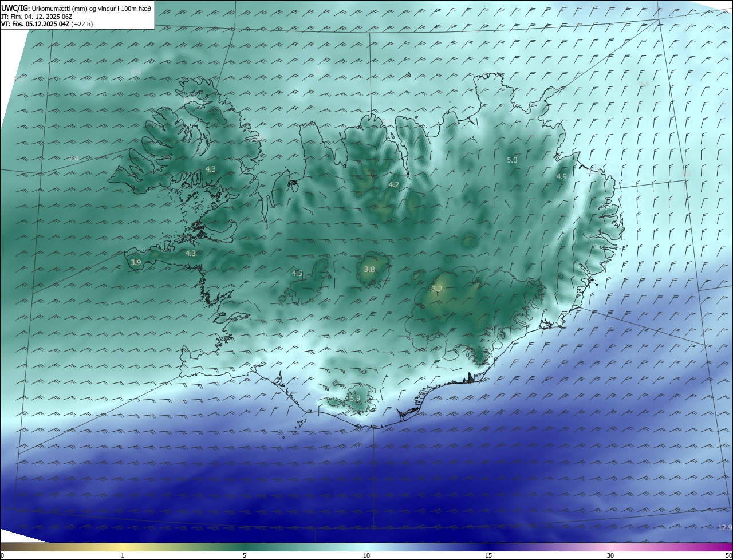Click the colour scale label 10

click(366, 555)
